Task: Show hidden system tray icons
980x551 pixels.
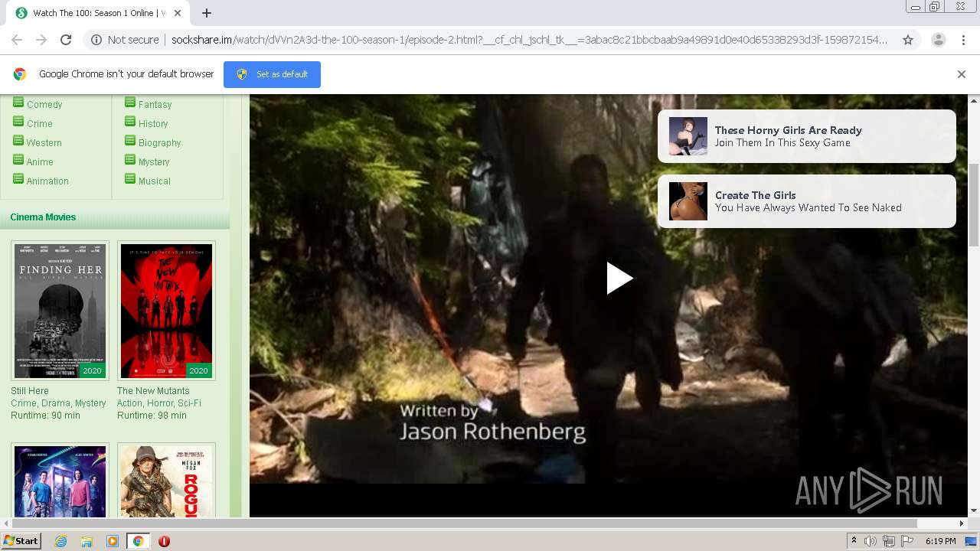Action: click(854, 541)
